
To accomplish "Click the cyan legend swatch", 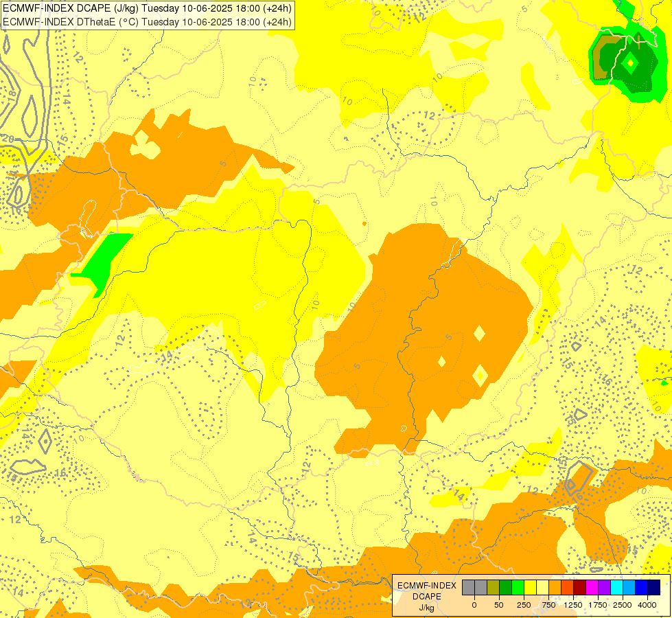I will click(616, 588).
